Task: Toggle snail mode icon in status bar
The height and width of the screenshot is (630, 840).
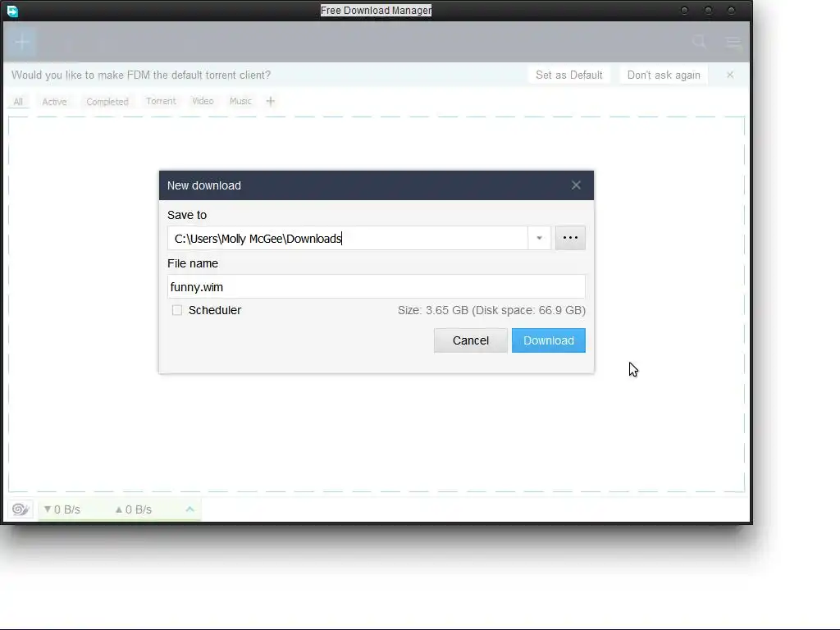Action: tap(21, 509)
